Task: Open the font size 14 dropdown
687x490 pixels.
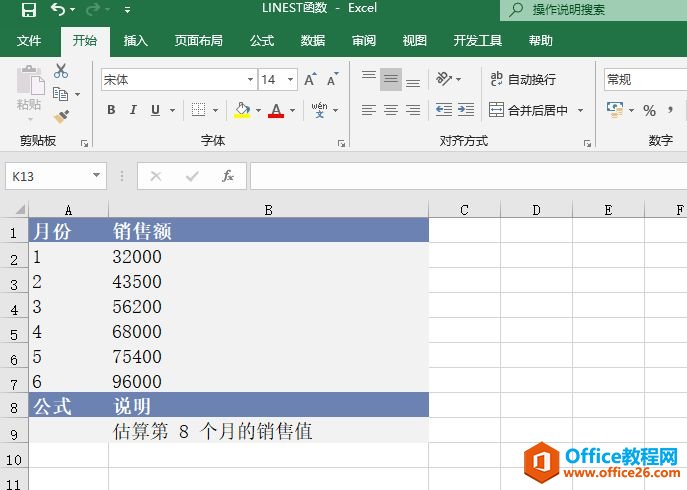Action: pos(290,80)
